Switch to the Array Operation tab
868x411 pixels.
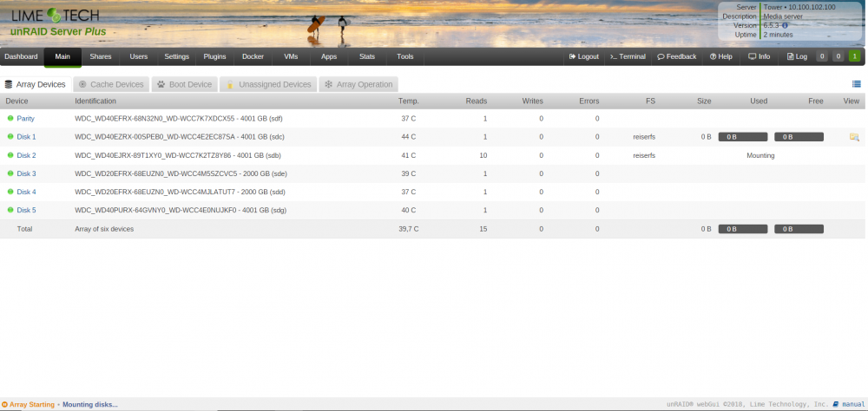click(358, 85)
